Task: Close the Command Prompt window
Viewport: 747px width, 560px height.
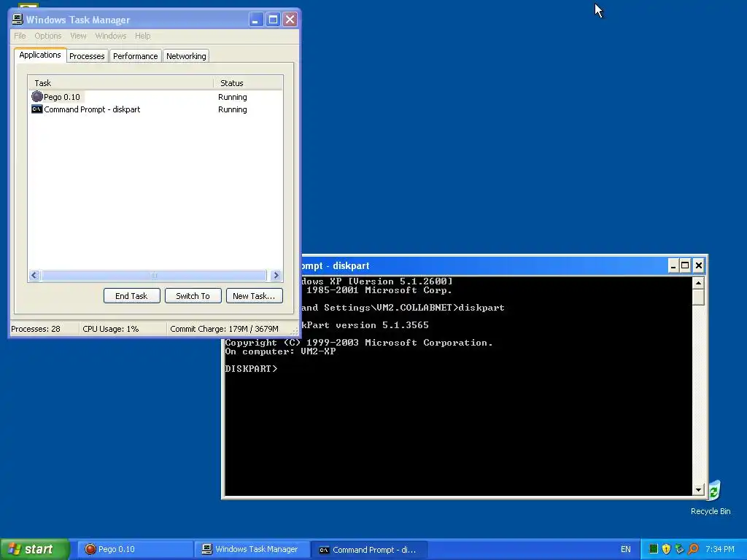Action: tap(698, 265)
